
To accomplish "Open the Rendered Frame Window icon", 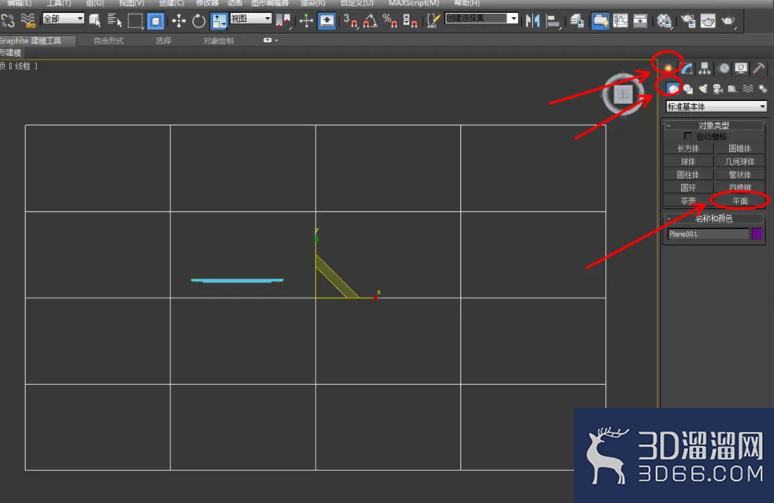I will pyautogui.click(x=707, y=21).
